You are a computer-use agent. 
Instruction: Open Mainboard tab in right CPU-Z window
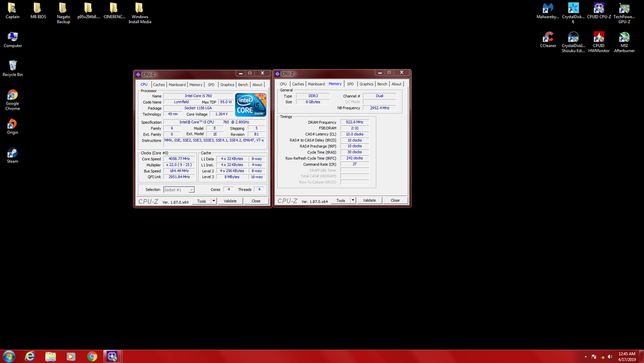(316, 84)
